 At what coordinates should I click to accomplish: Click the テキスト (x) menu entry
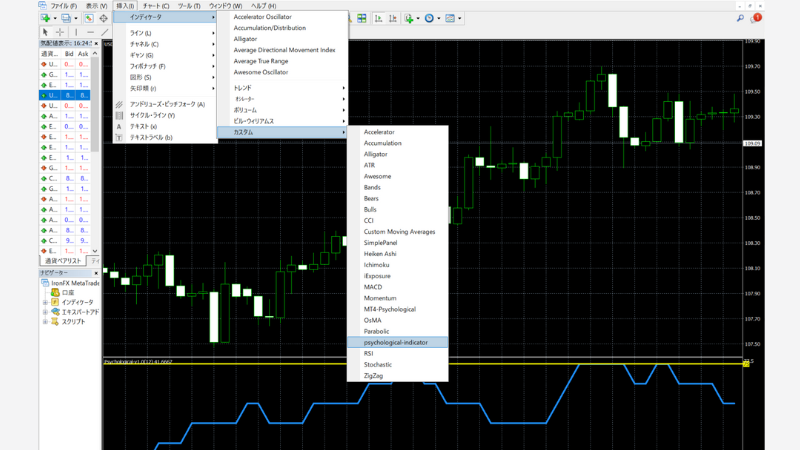pyautogui.click(x=165, y=127)
